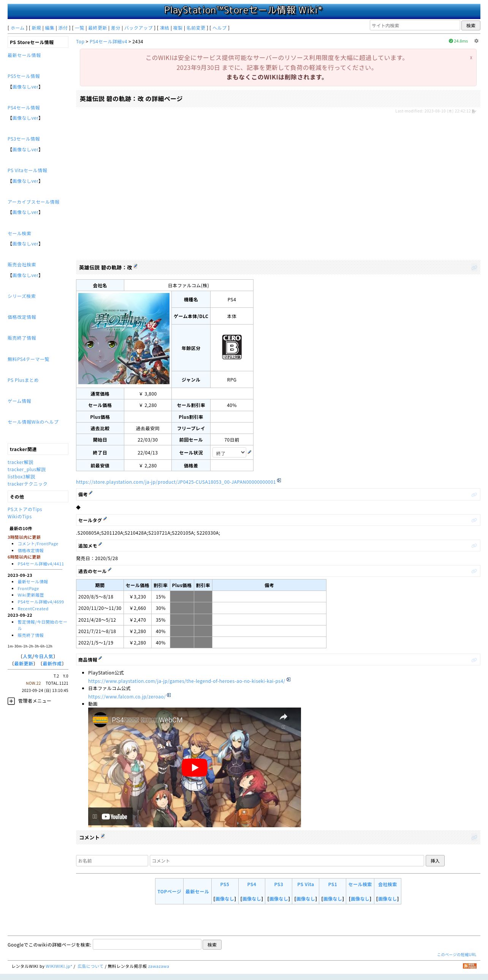Open 価格改定情報 in the sidebar menu
This screenshot has height=980, width=488.
tap(22, 317)
